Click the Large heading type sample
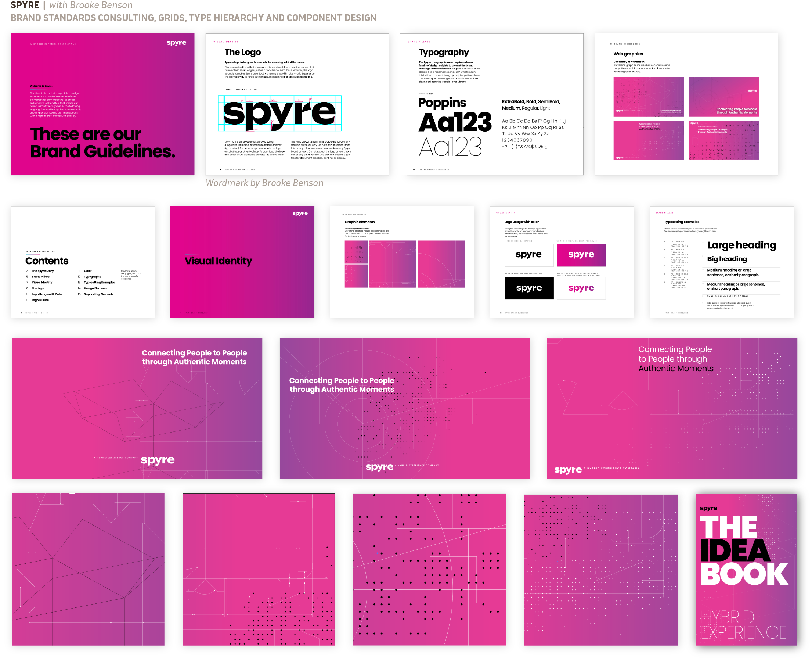The height and width of the screenshot is (660, 812). [741, 245]
